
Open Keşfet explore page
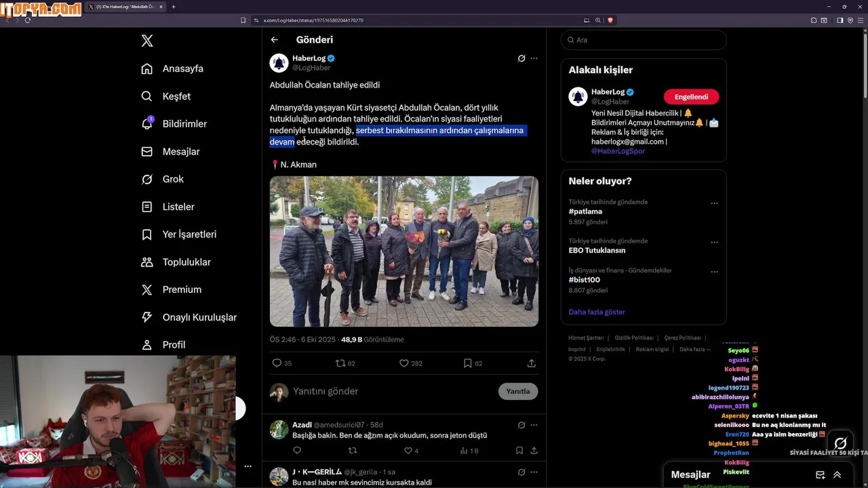[166, 96]
